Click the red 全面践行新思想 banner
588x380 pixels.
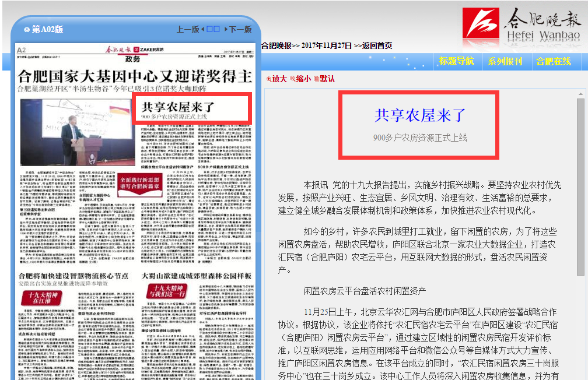click(x=140, y=184)
